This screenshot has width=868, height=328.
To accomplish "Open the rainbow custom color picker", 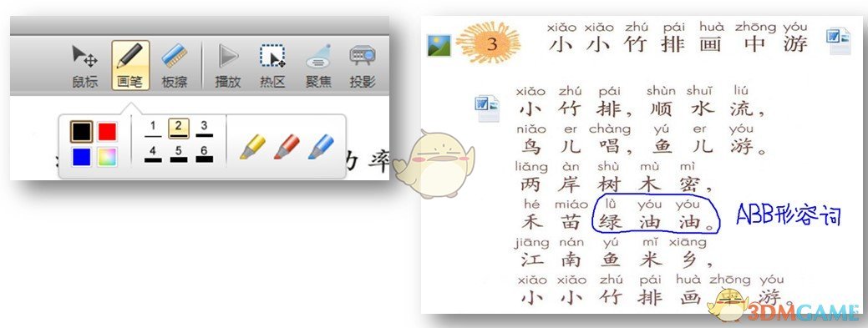I will (107, 157).
